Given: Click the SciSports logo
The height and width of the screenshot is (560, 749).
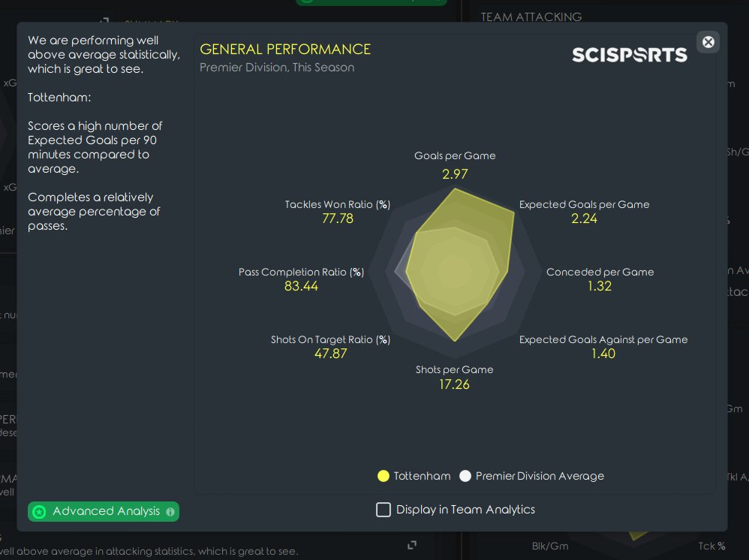Looking at the screenshot, I should 629,55.
